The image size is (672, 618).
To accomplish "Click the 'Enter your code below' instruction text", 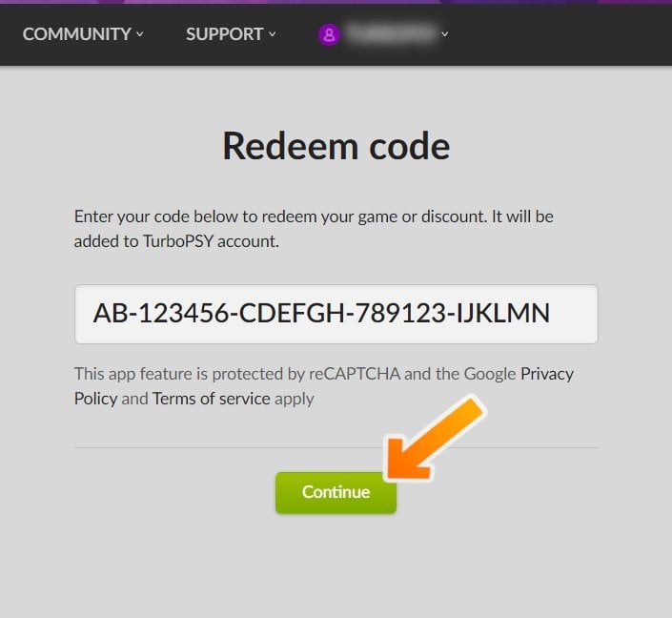I will (314, 229).
